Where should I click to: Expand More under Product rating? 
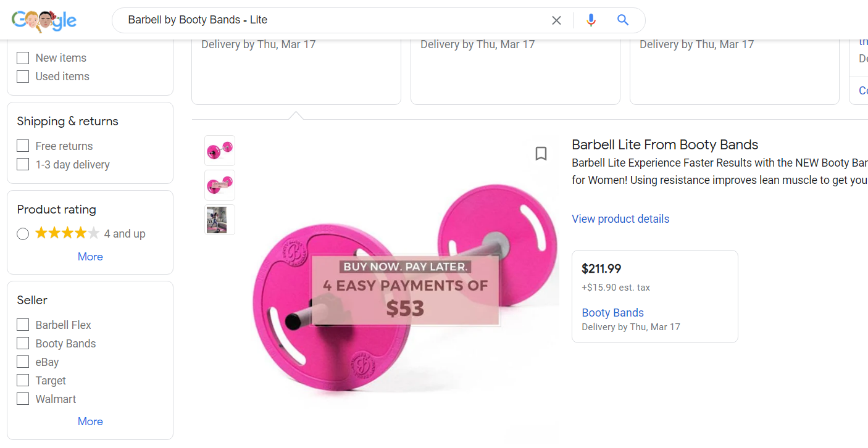(90, 257)
